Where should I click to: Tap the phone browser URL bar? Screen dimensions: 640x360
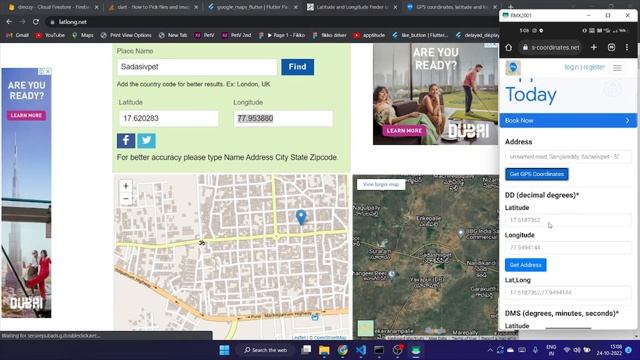tap(551, 47)
